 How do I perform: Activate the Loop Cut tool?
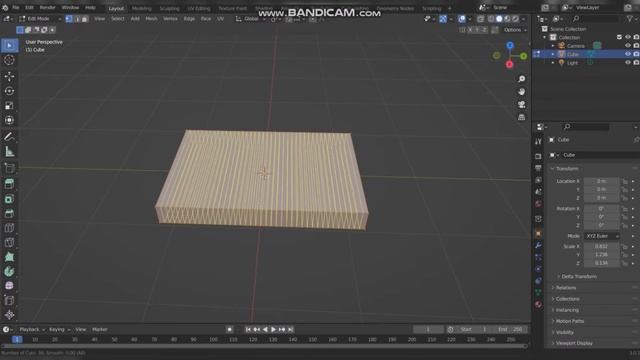point(9,228)
